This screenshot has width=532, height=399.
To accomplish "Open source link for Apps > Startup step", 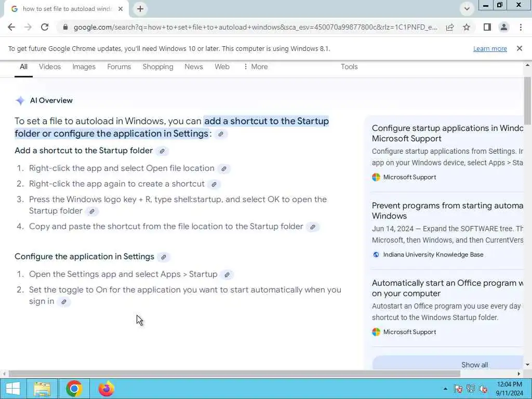I will (x=227, y=275).
